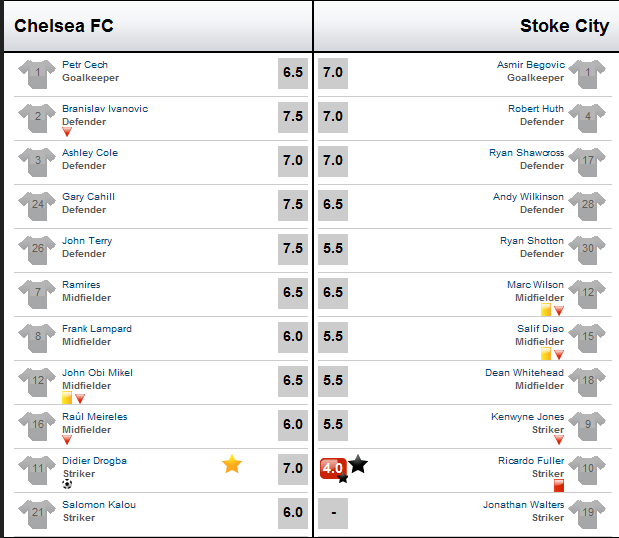Open Asmir Begovic's player profile link
Screen dimensions: 619x538
coord(531,64)
